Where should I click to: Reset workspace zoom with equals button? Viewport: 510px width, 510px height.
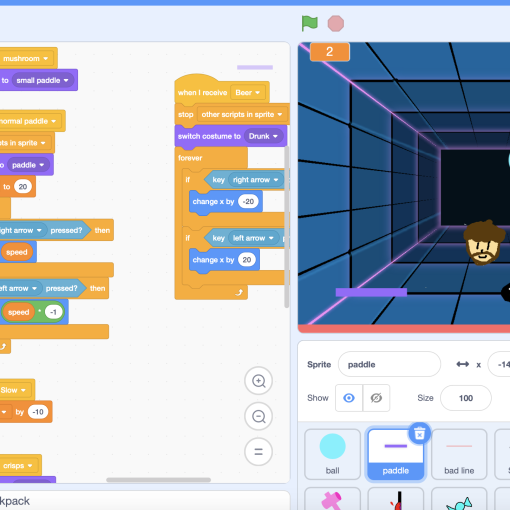coord(259,452)
